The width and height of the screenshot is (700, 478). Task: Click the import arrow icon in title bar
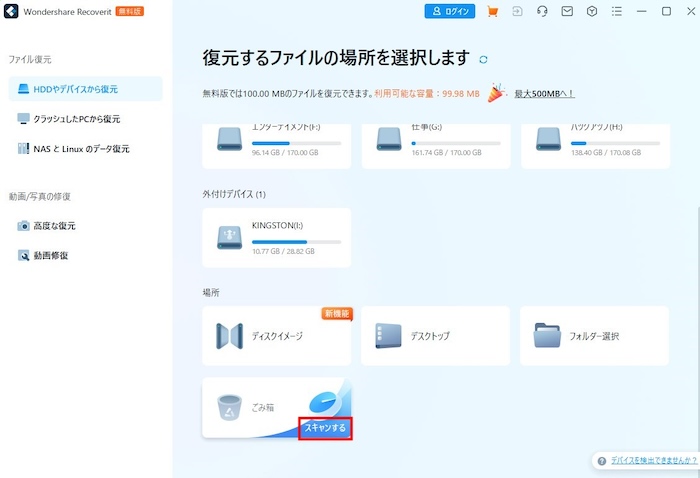[517, 12]
